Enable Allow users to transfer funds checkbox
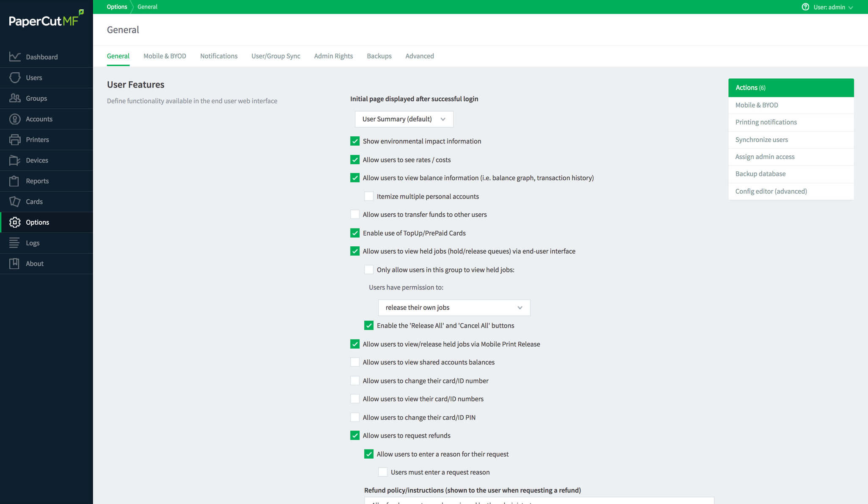The height and width of the screenshot is (504, 868). [x=355, y=215]
